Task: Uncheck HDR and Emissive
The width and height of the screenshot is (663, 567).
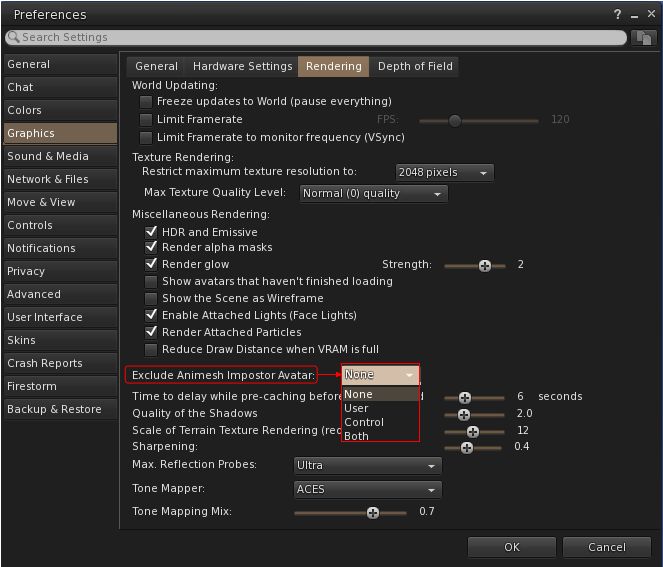Action: pos(152,232)
